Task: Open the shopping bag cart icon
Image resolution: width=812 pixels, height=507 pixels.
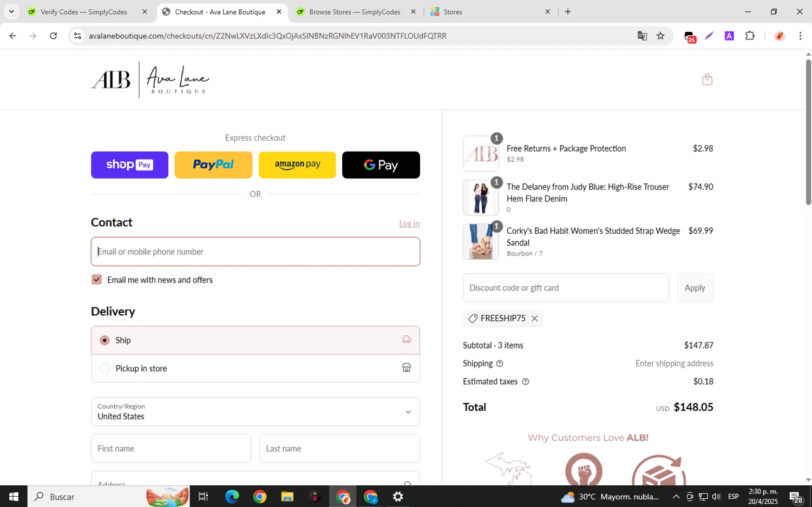Action: pyautogui.click(x=707, y=80)
